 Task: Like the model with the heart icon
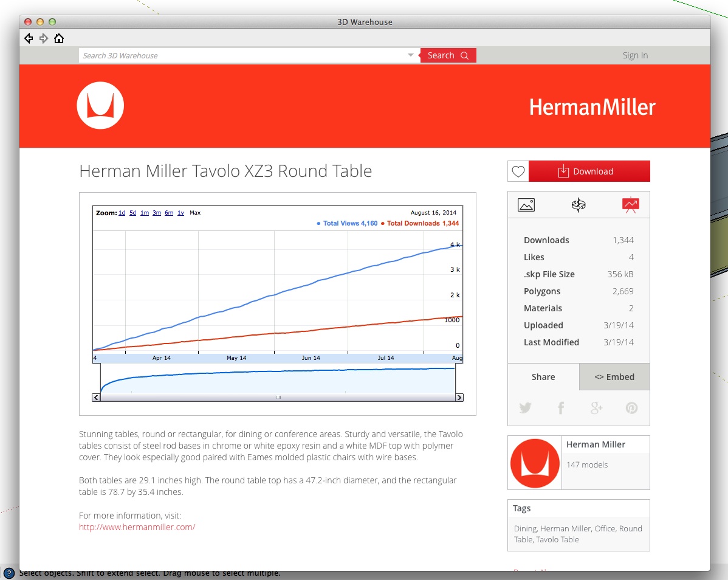tap(518, 171)
